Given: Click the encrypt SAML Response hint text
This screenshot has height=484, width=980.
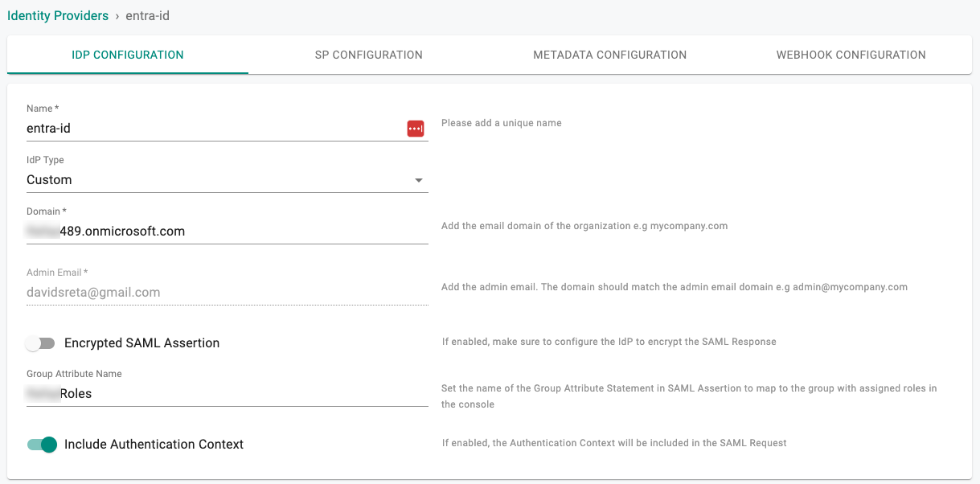Looking at the screenshot, I should tap(609, 342).
